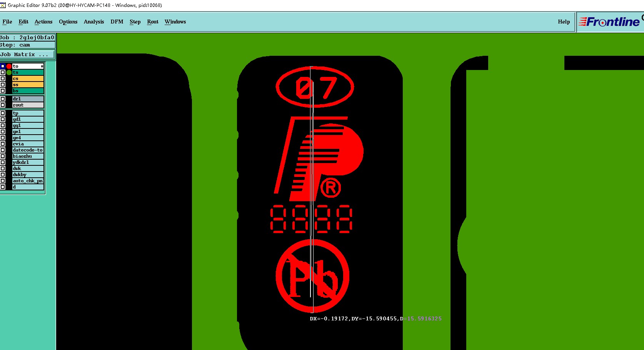Open the Analysis menu
This screenshot has height=350, width=644.
coord(94,22)
